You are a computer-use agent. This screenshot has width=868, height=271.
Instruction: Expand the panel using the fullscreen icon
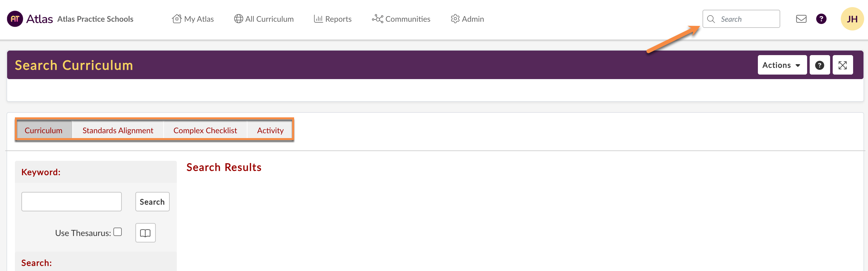(842, 65)
